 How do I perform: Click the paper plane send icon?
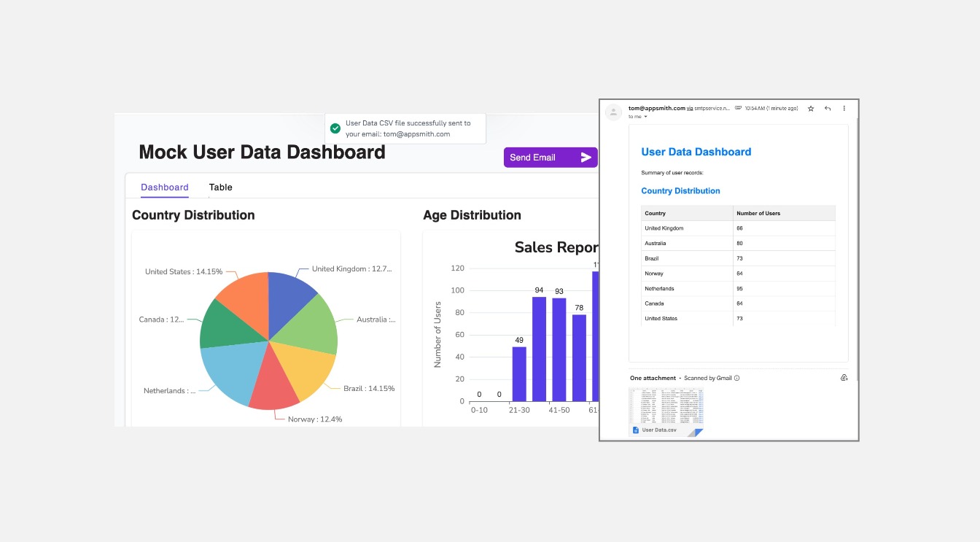pyautogui.click(x=586, y=158)
